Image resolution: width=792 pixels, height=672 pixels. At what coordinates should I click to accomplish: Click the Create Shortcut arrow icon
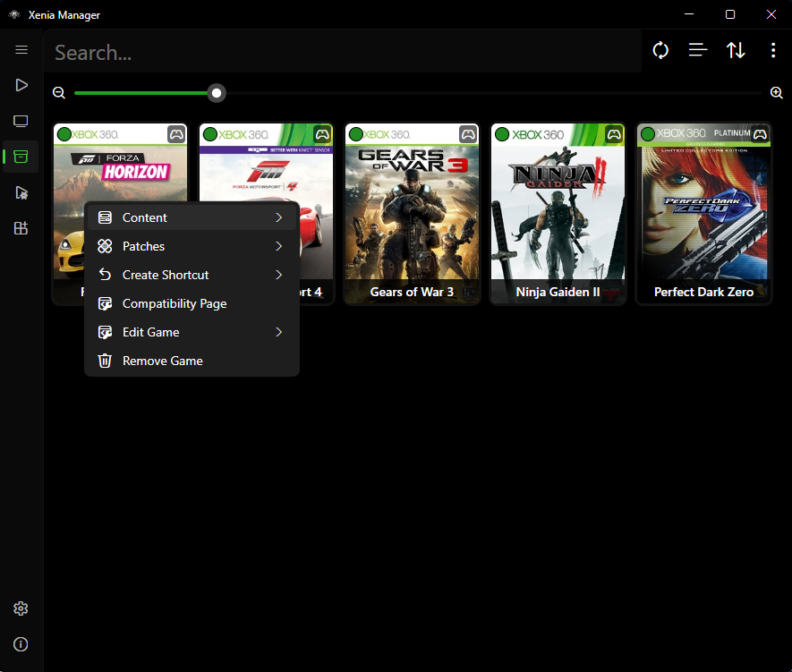click(x=105, y=275)
